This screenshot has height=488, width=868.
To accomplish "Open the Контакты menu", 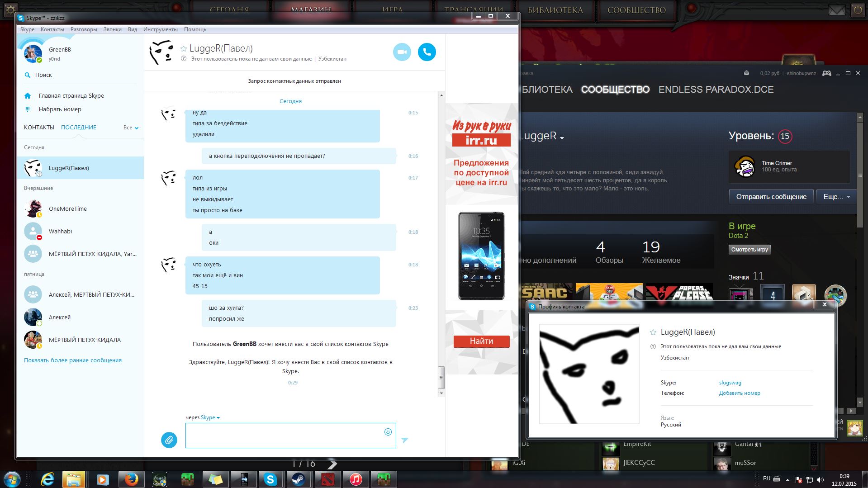I will pos(52,29).
